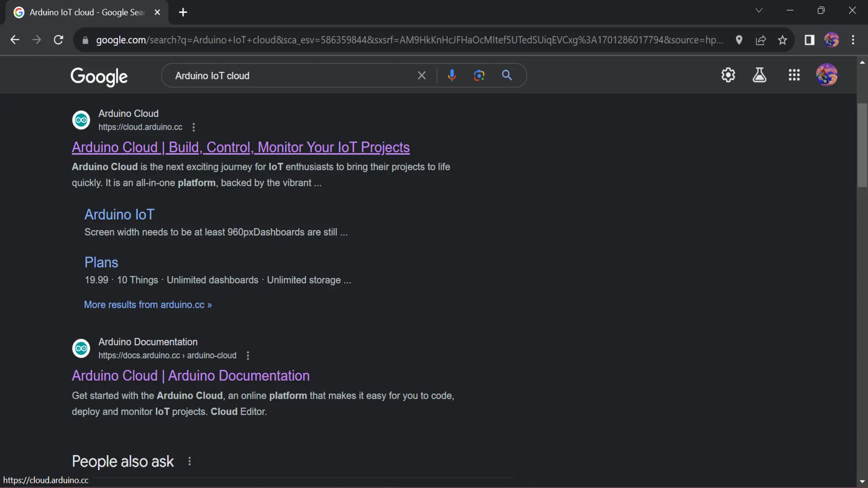Open the Google apps grid

[x=794, y=75]
